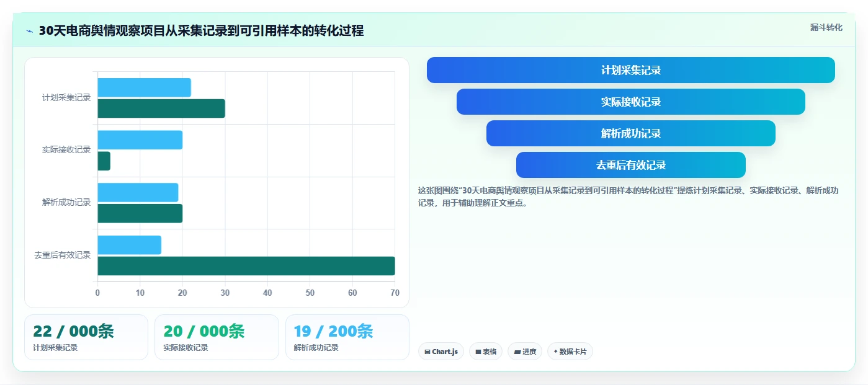The width and height of the screenshot is (868, 385).
Task: Click the x-axis value 60
Action: tap(352, 293)
